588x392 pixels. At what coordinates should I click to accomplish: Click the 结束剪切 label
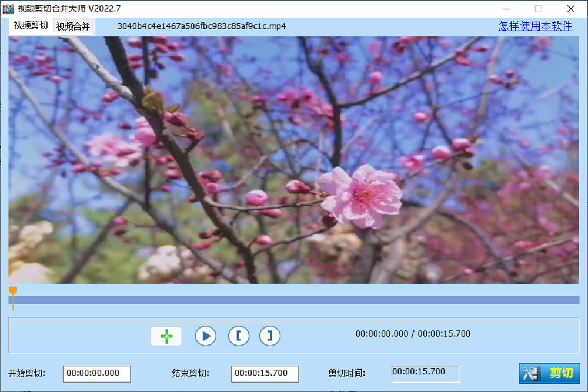(x=191, y=373)
